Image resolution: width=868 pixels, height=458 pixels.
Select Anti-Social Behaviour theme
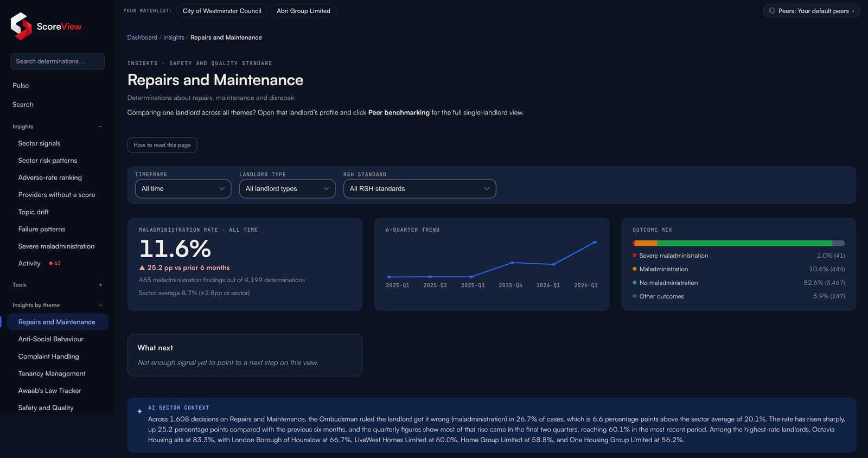50,339
